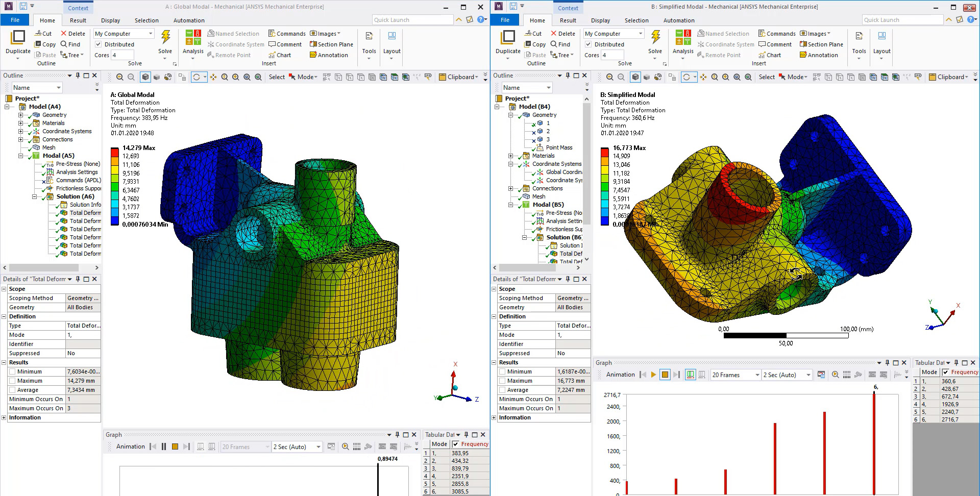Toggle Average checkbox in Simplified Modal details
This screenshot has width=980, height=496.
point(502,390)
